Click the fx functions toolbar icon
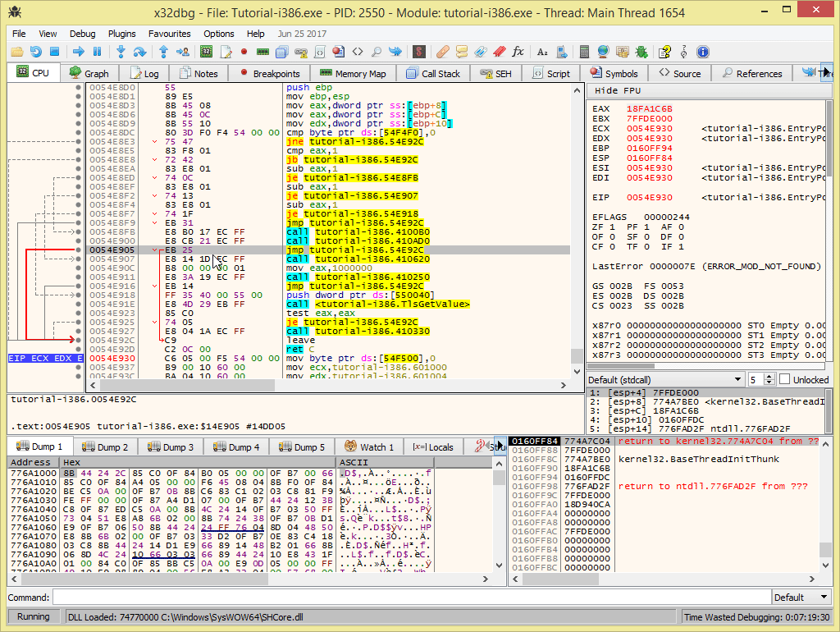The image size is (840, 632). [x=518, y=52]
